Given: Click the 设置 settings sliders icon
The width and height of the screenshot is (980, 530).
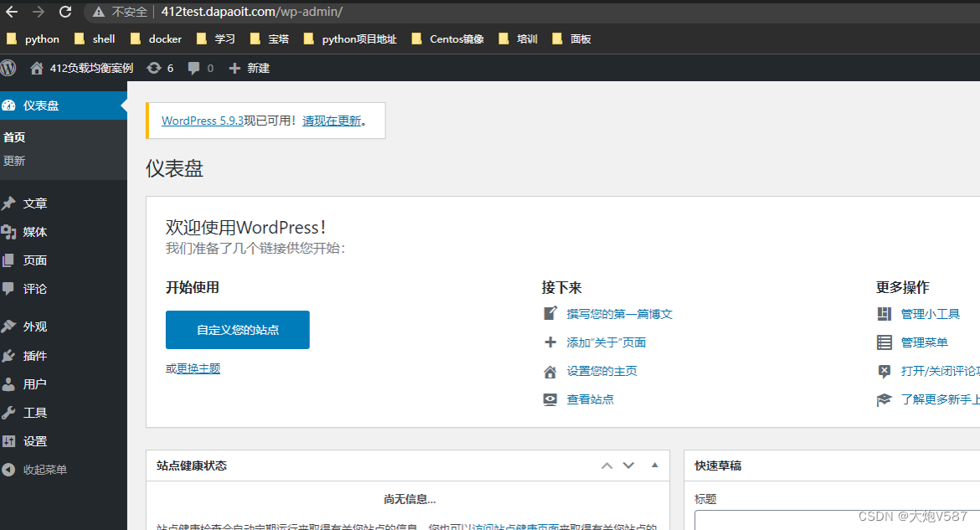Looking at the screenshot, I should [8, 441].
